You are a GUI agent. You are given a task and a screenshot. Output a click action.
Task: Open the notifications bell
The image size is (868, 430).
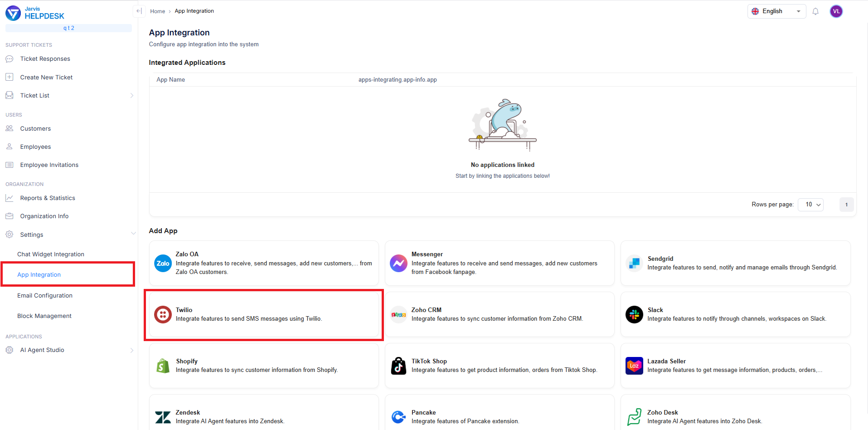[x=815, y=11]
